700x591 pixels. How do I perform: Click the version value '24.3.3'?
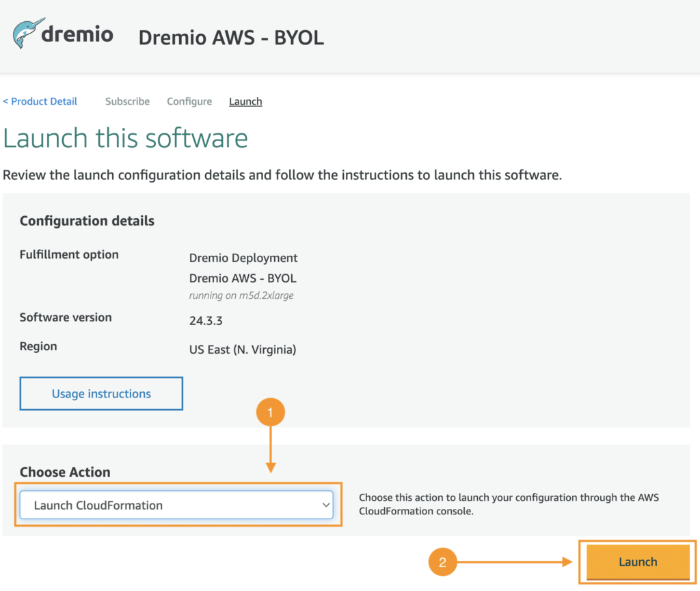[206, 321]
